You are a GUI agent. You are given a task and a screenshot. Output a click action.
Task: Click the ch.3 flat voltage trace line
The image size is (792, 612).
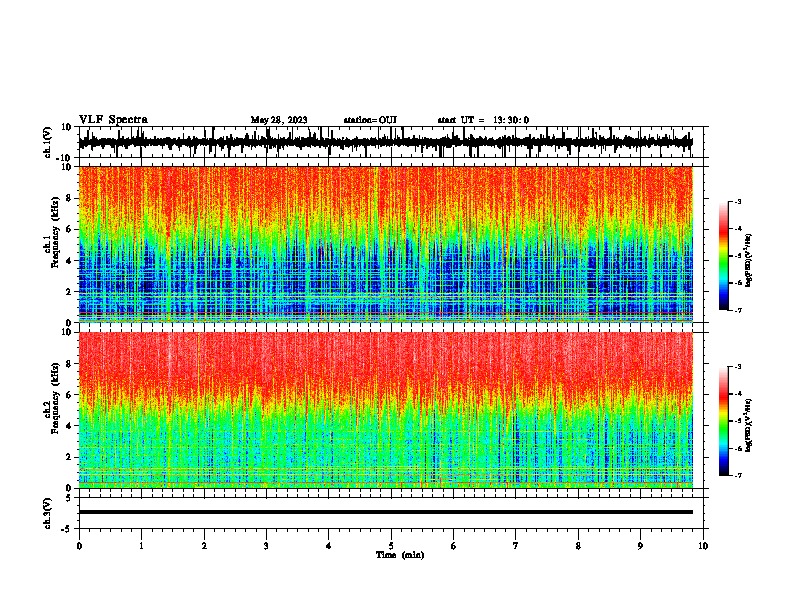click(x=386, y=512)
